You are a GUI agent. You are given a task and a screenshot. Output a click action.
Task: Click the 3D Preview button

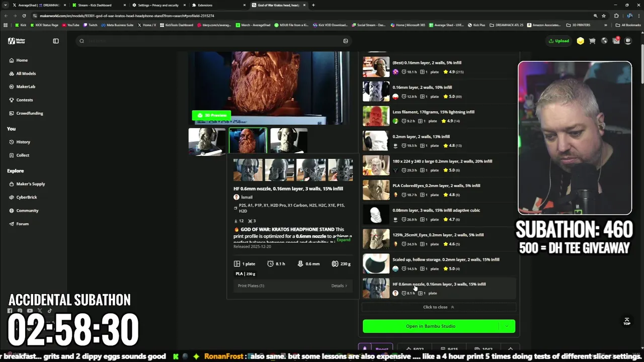(211, 115)
